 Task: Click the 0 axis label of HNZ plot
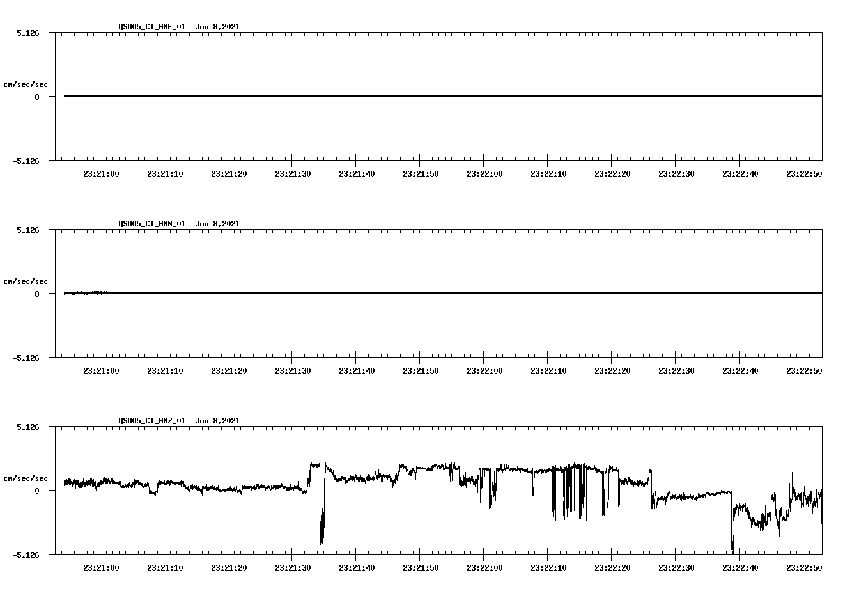37,491
